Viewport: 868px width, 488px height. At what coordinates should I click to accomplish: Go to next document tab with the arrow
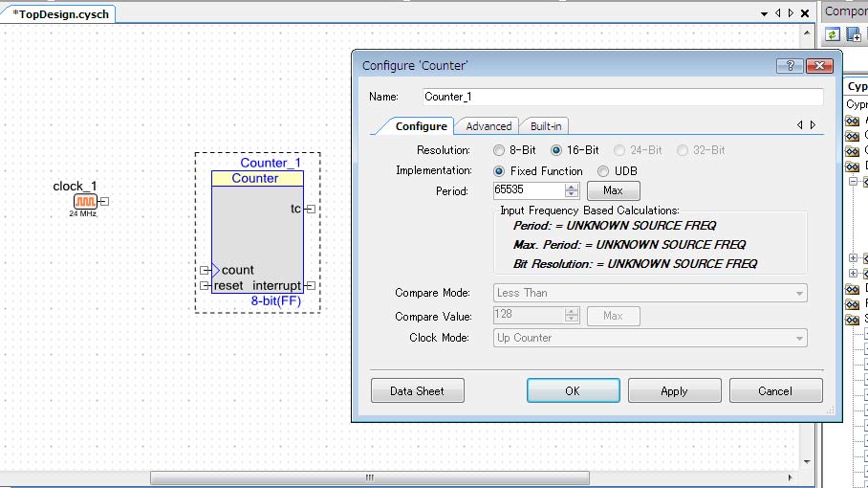[792, 12]
